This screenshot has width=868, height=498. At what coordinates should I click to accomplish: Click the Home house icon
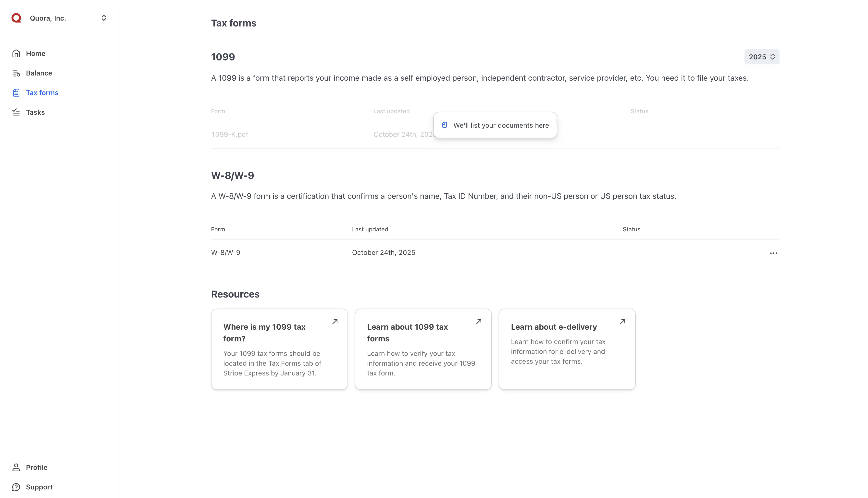point(16,54)
